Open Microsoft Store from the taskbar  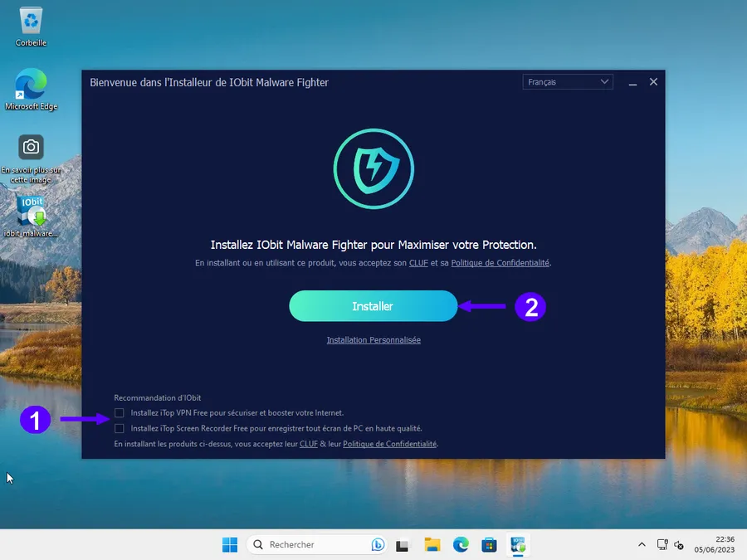point(489,544)
